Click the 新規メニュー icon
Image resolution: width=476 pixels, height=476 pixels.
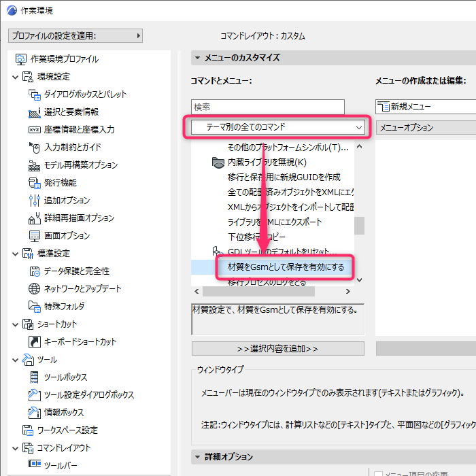pos(384,107)
